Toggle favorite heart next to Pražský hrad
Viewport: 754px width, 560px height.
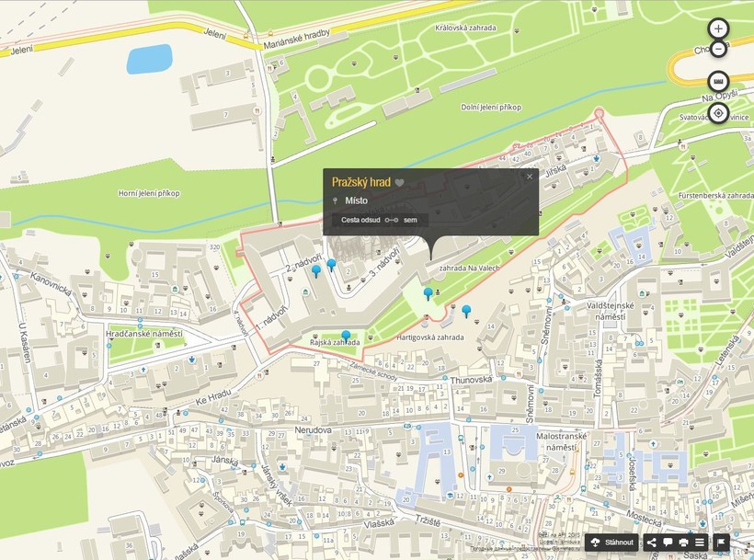click(x=400, y=183)
